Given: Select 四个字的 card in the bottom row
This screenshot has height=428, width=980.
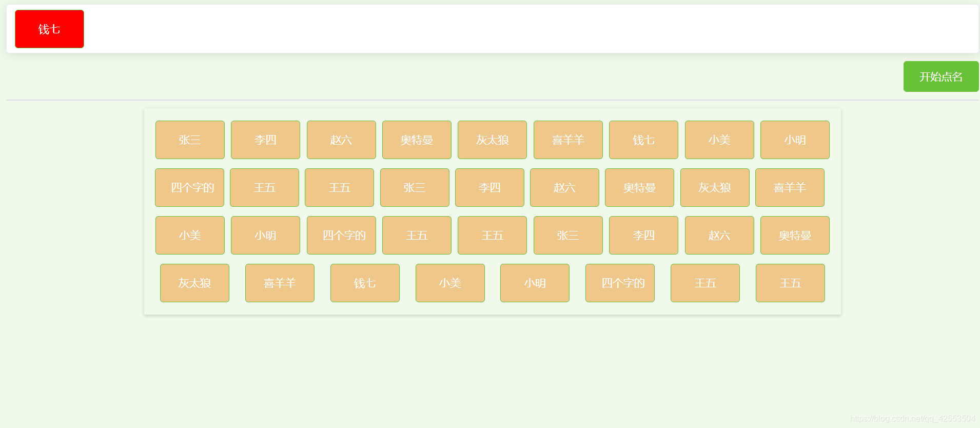Looking at the screenshot, I should (620, 283).
